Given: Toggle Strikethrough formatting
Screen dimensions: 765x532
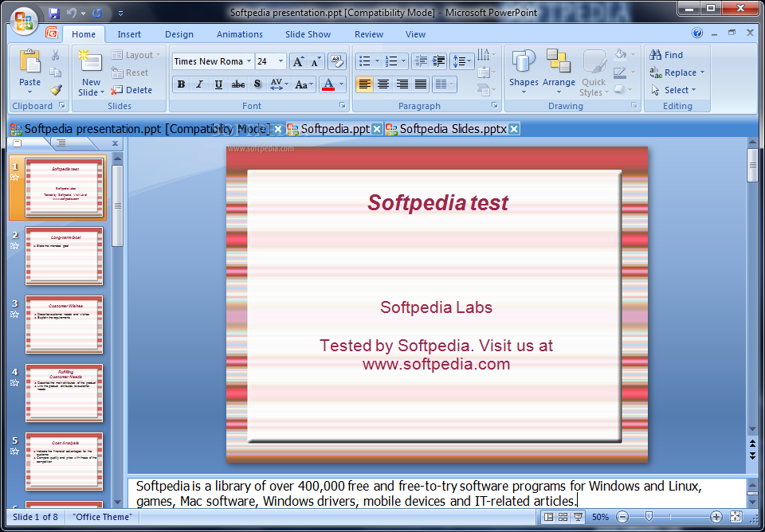Looking at the screenshot, I should pyautogui.click(x=238, y=84).
